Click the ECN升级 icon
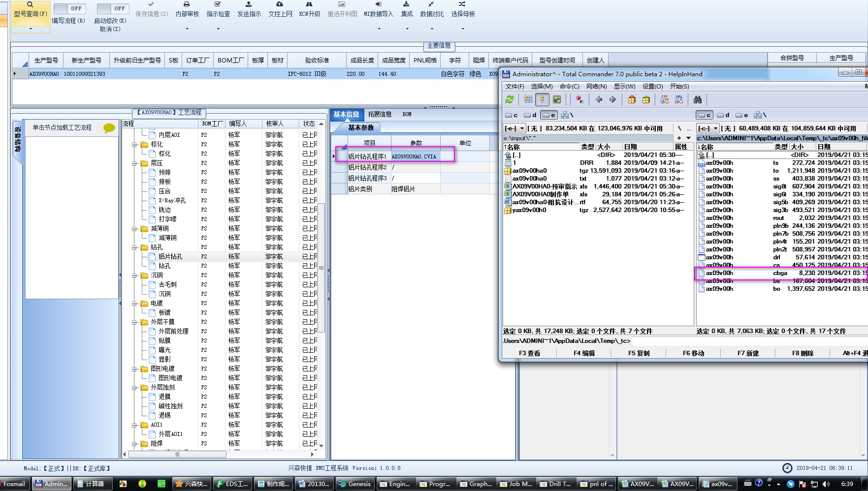The height and width of the screenshot is (491, 868). pyautogui.click(x=309, y=4)
